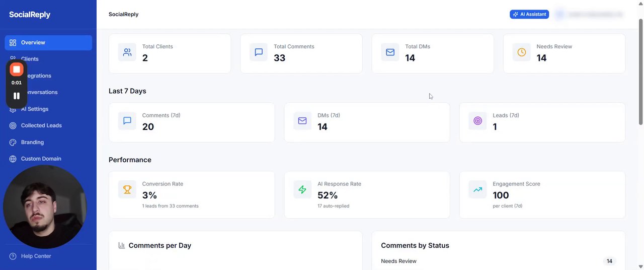The height and width of the screenshot is (270, 644).
Task: Click 'per client (7d)' text
Action: coord(508,206)
